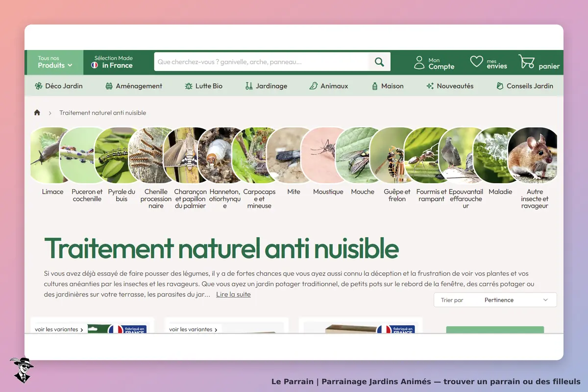Open the panier cart icon
588x392 pixels.
(526, 62)
